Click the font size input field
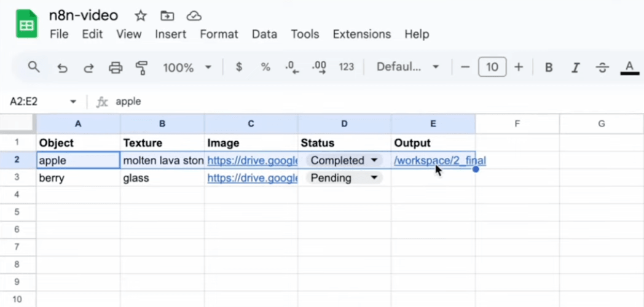 click(492, 68)
